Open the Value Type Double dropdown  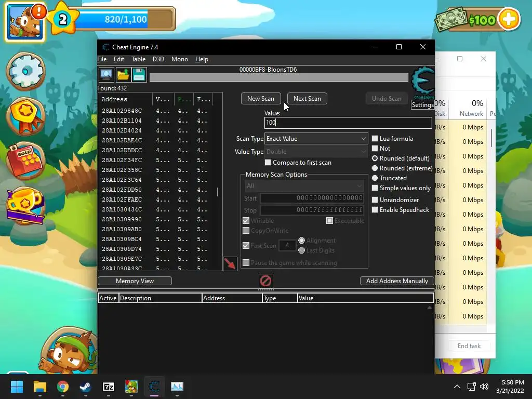click(x=316, y=152)
